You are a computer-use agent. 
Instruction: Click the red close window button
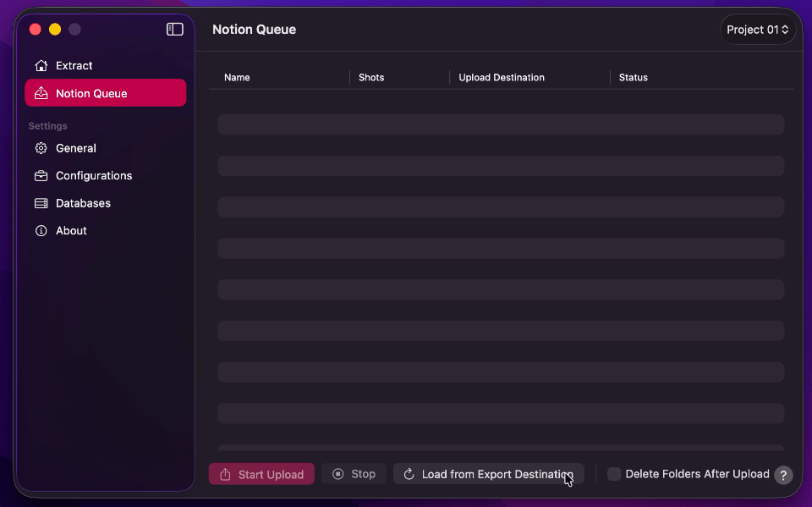pos(36,30)
